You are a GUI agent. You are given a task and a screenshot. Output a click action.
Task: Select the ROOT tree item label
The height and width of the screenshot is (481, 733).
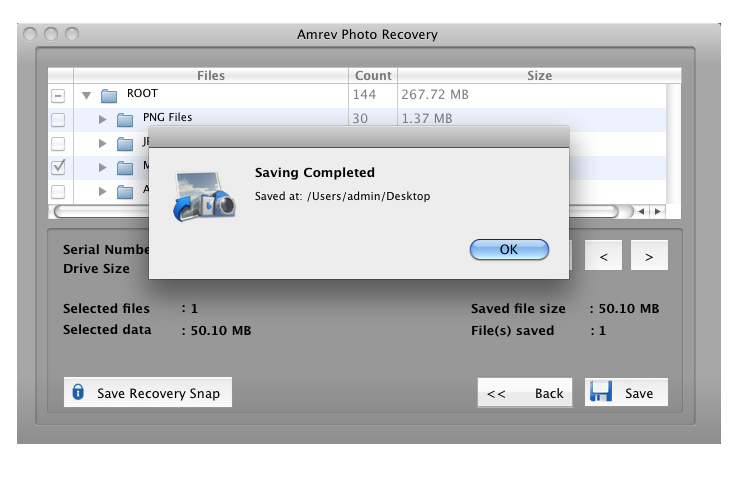point(142,93)
